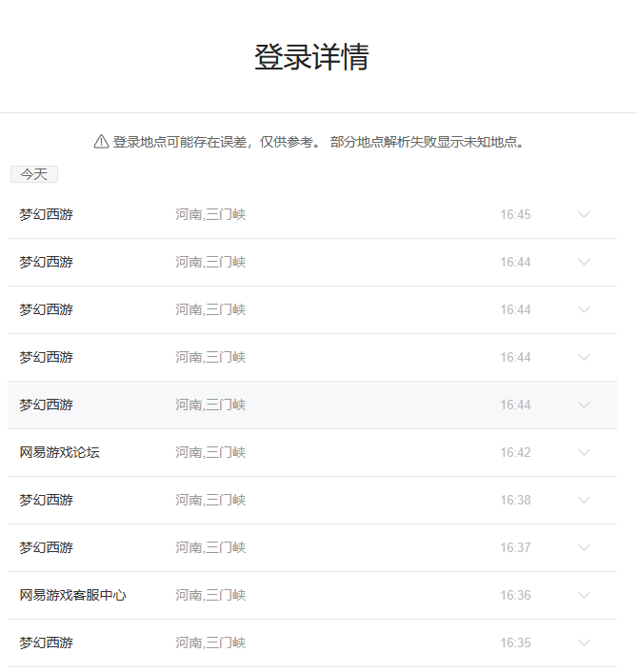Screen dimensions: 637x672
Task: Click 河南,三门峡 location in 网易游戏论坛 row
Action: point(210,452)
